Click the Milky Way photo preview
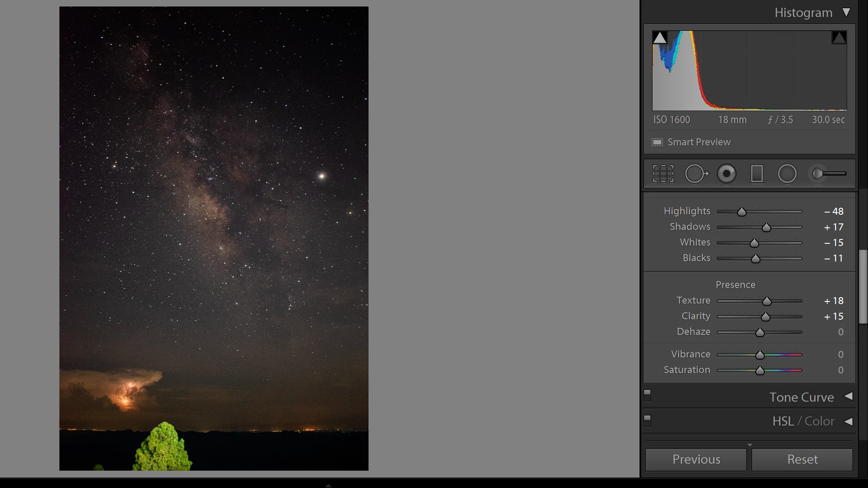Screen dimensions: 868x488 point(214,238)
